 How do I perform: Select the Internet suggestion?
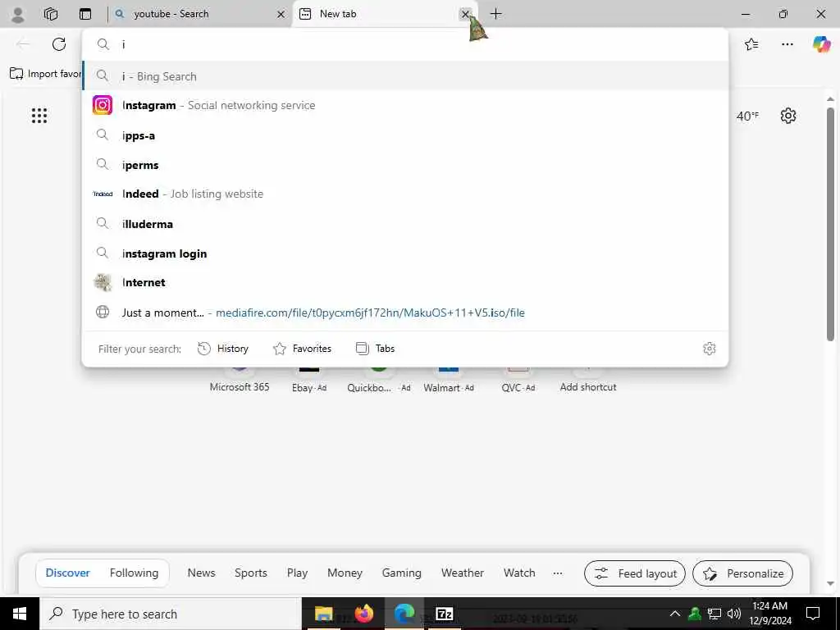(x=405, y=282)
